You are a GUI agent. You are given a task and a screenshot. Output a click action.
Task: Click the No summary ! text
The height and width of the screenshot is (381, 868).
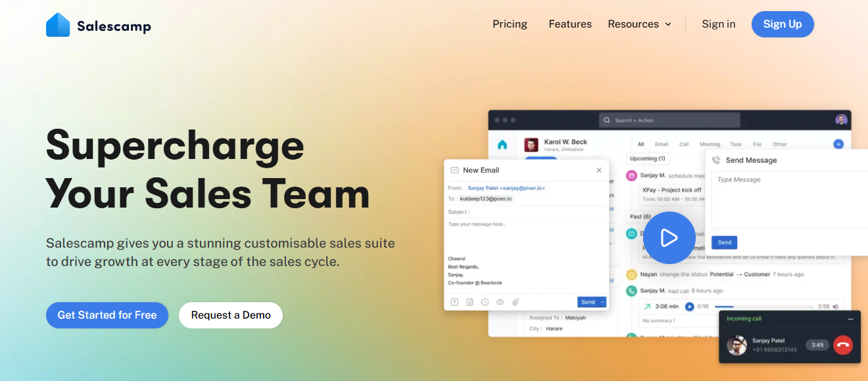(660, 321)
